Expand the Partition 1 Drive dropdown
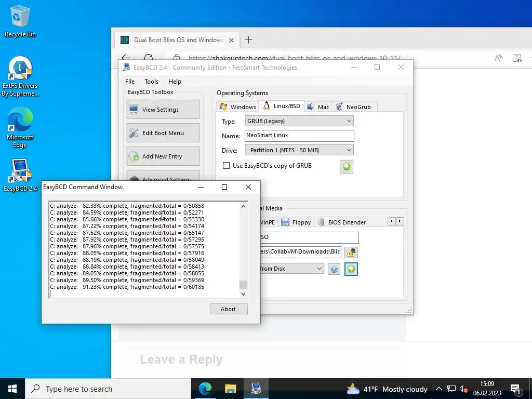This screenshot has height=399, width=532. (299, 150)
